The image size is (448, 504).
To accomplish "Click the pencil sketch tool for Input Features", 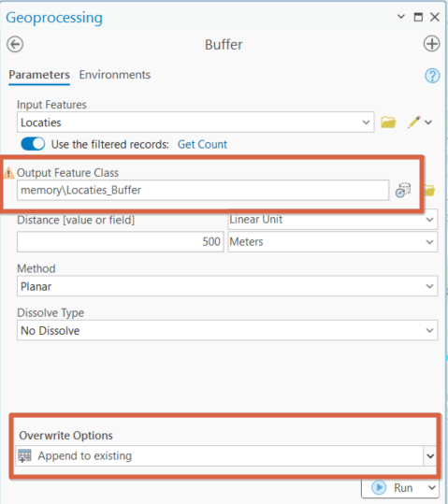I will click(413, 122).
